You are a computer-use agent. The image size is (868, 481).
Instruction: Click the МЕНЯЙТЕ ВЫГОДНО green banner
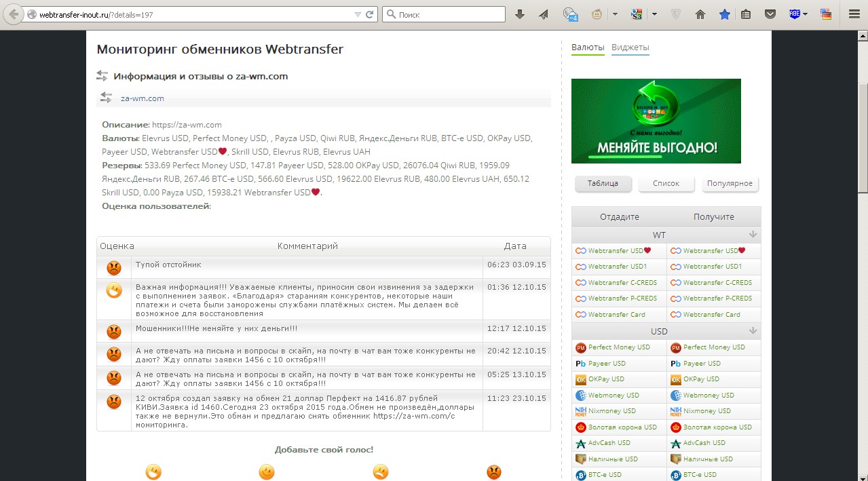(x=656, y=121)
